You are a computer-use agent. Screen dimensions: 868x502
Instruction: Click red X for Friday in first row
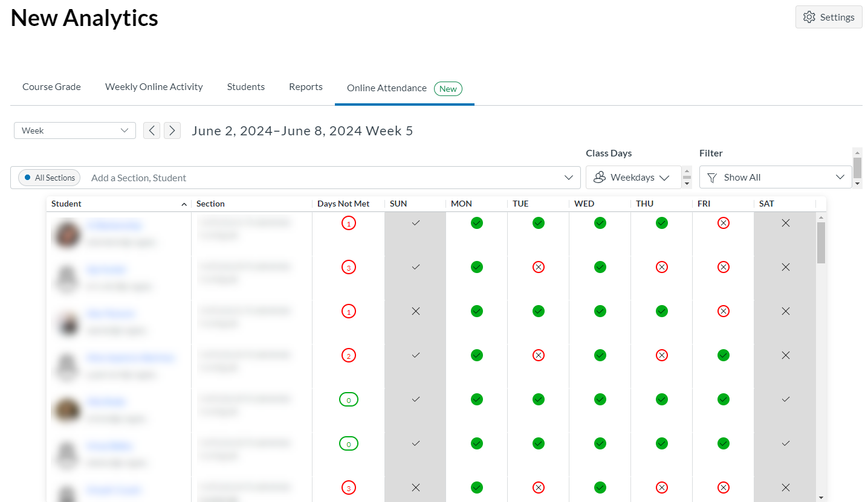pyautogui.click(x=723, y=223)
